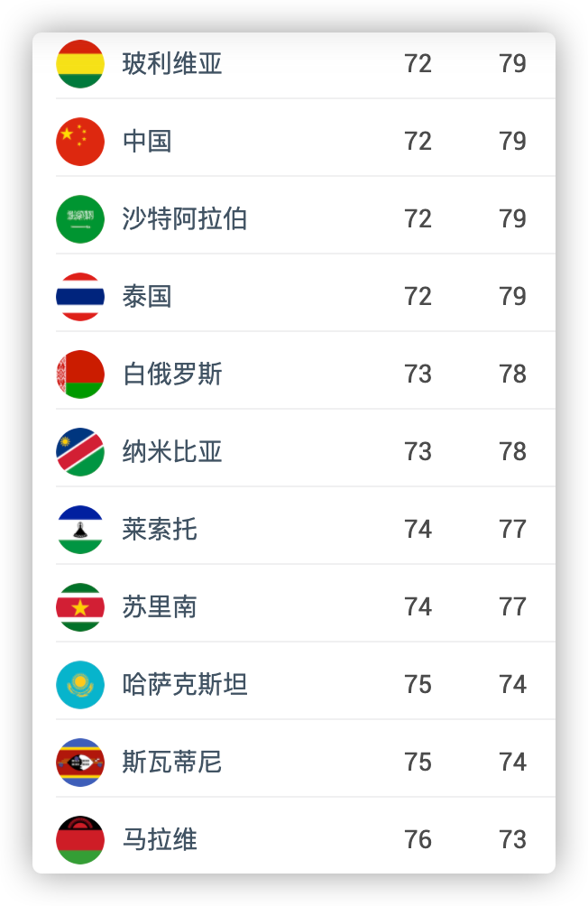Click the Thailand flag icon

(80, 296)
